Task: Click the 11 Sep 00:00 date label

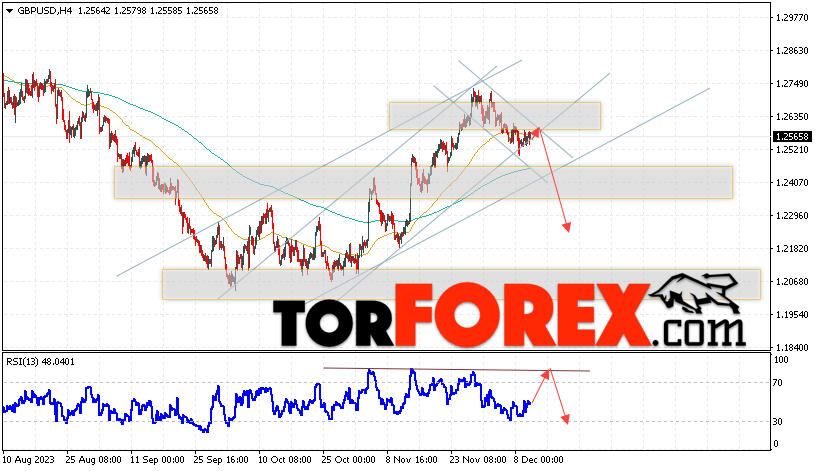Action: [x=158, y=460]
